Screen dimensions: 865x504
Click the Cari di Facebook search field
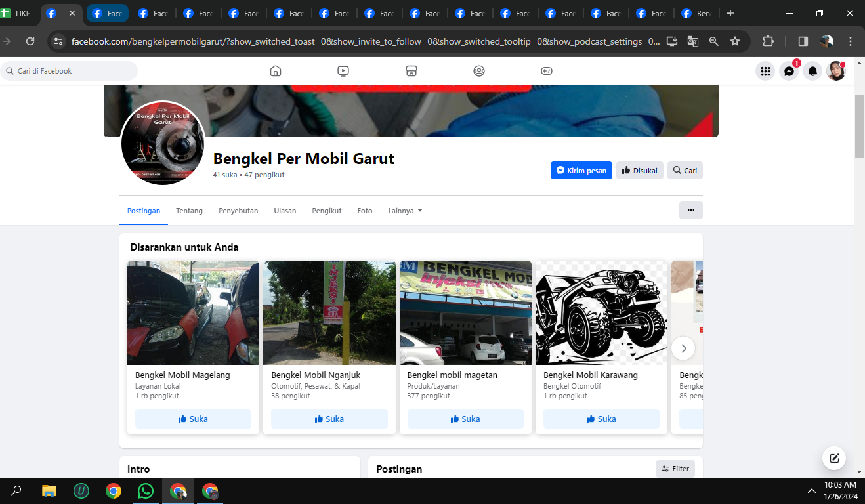[x=69, y=71]
